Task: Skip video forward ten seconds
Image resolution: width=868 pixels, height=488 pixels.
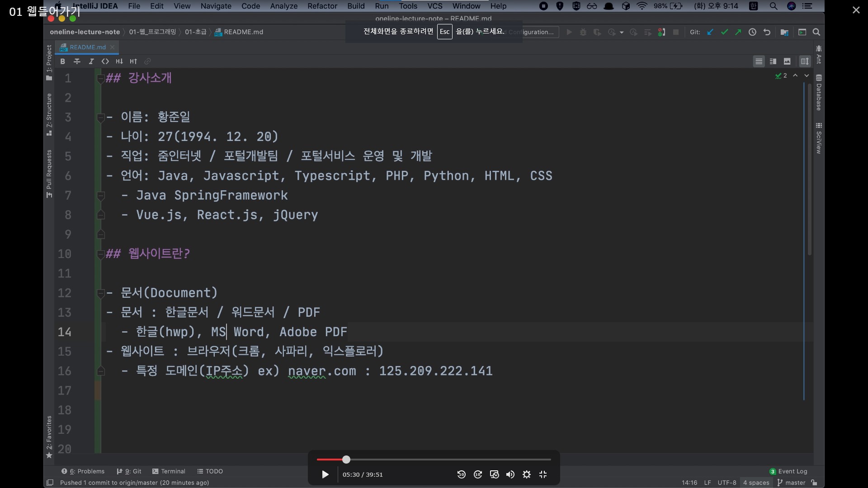Action: coord(478,474)
